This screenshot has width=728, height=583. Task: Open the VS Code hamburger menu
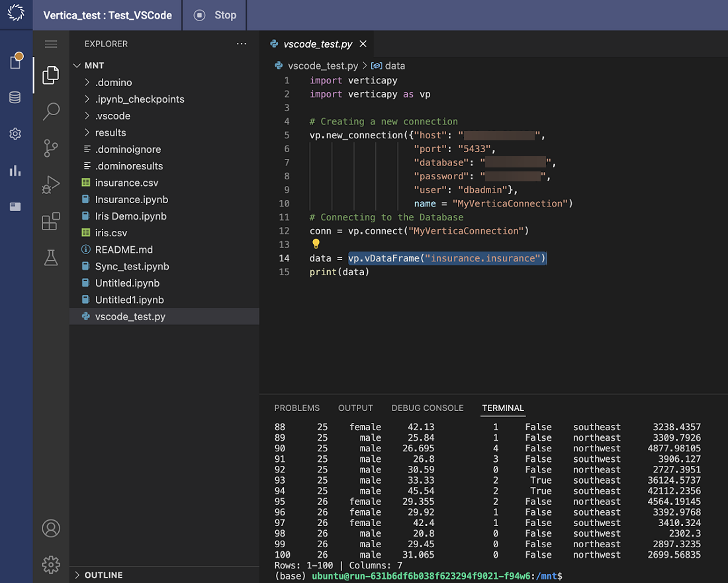(x=51, y=44)
